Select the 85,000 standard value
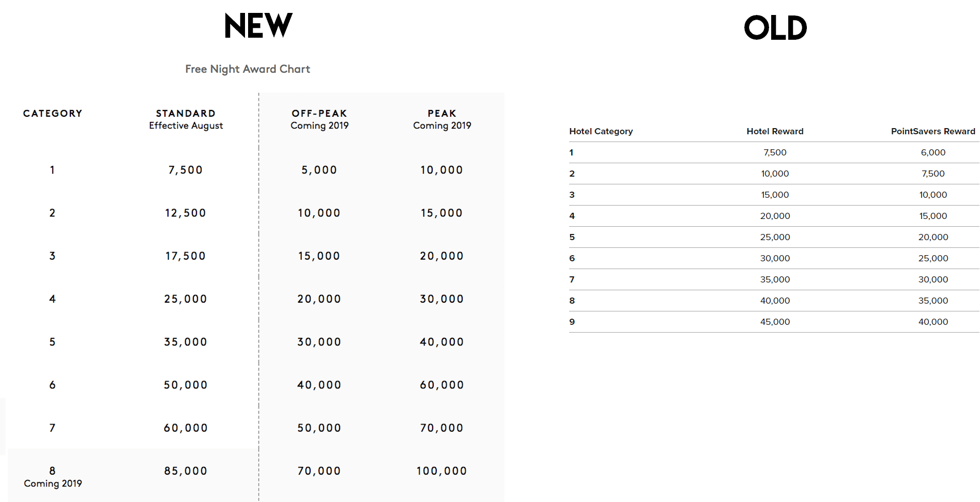The image size is (980, 502). 186,471
